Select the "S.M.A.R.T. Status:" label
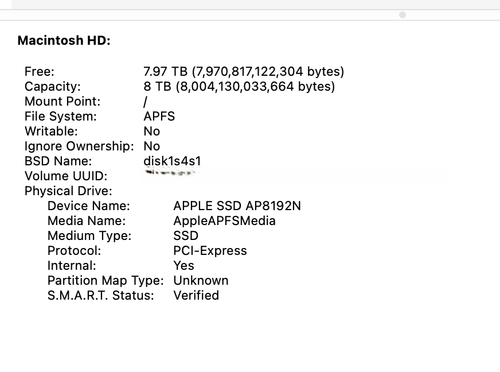The image size is (500, 372). pos(101,295)
